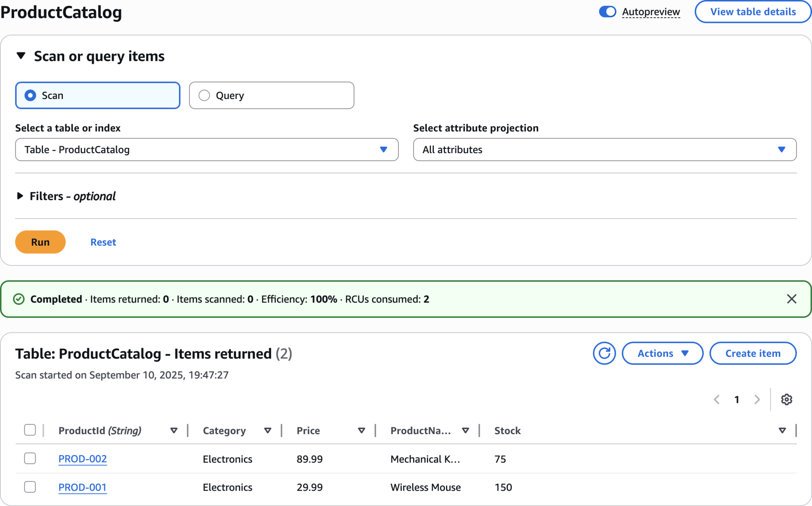Dismiss the Completed scan notification
This screenshot has width=812, height=506.
791,299
